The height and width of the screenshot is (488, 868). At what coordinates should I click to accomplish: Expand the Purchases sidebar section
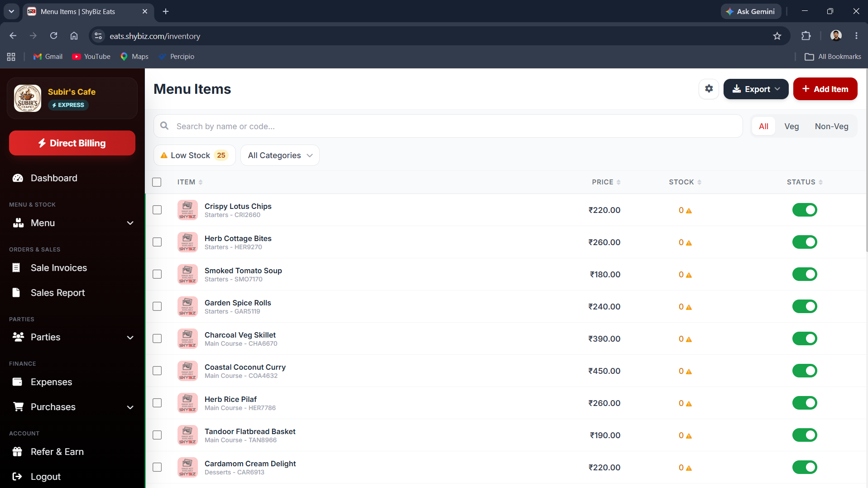pos(130,407)
